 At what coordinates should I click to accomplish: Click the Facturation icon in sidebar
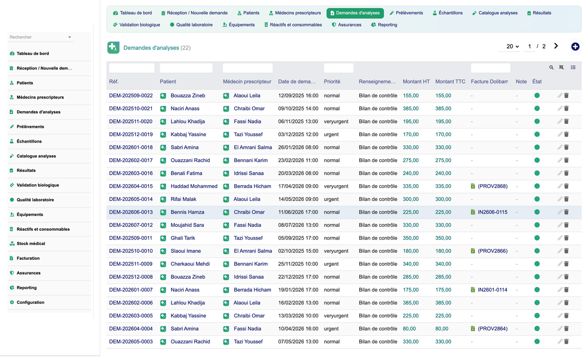point(12,258)
